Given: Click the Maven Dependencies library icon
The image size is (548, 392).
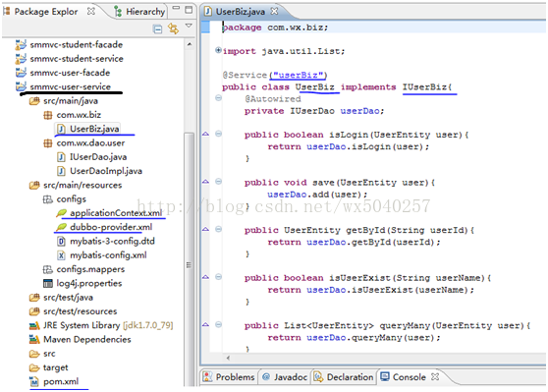Looking at the screenshot, I should click(x=34, y=339).
